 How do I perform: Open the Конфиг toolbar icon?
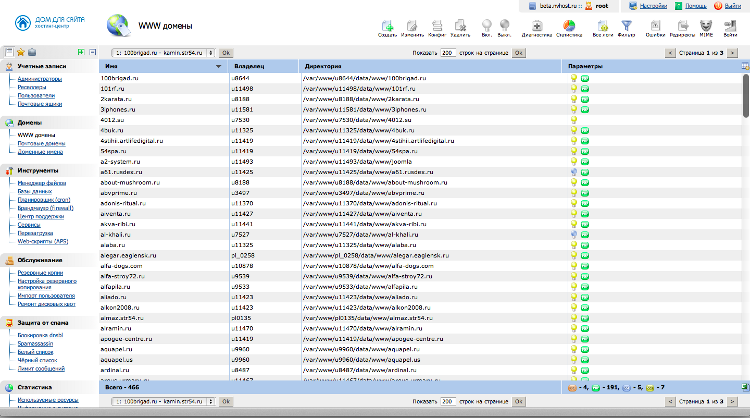coord(437,28)
